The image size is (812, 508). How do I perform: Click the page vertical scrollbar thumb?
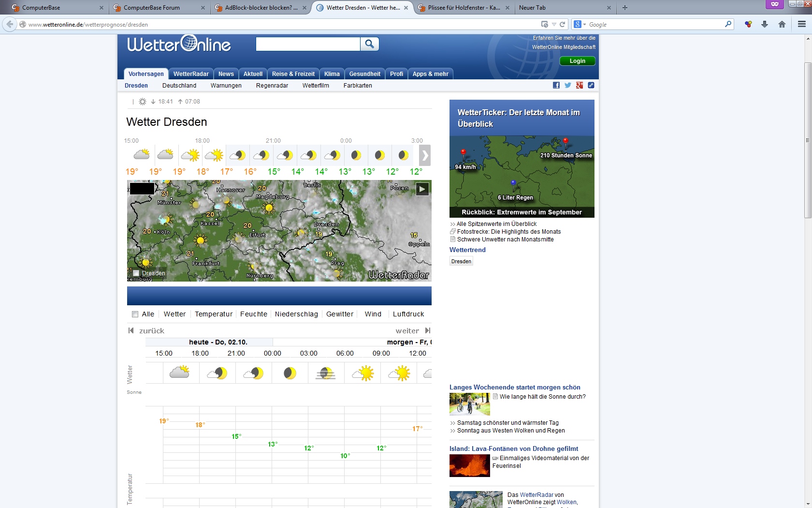808,140
